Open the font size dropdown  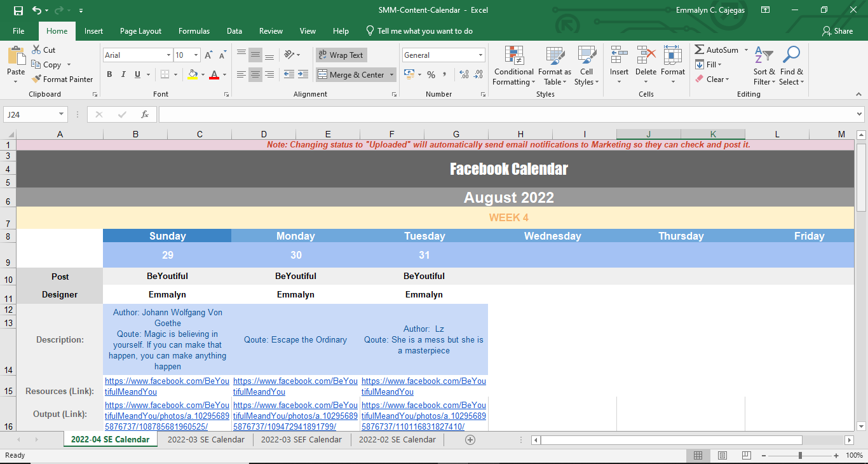click(x=196, y=55)
